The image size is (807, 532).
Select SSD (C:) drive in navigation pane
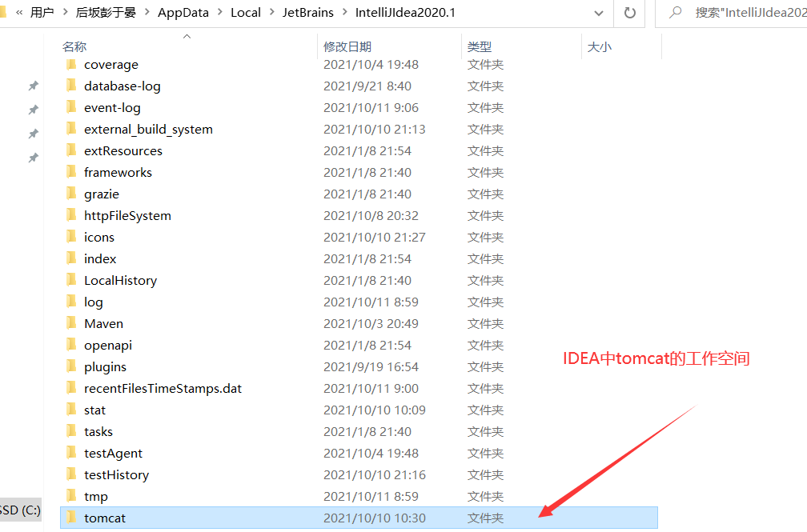[21, 510]
